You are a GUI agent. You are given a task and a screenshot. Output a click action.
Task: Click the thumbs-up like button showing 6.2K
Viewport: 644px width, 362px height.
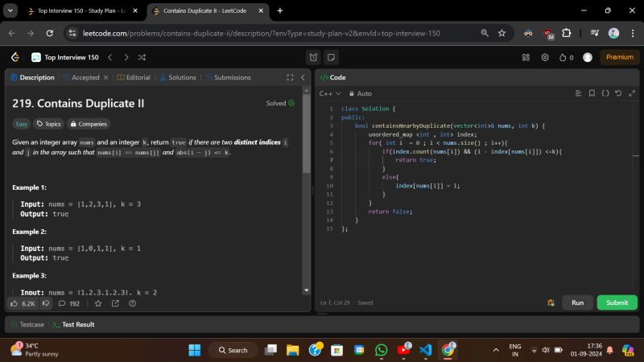[23, 303]
